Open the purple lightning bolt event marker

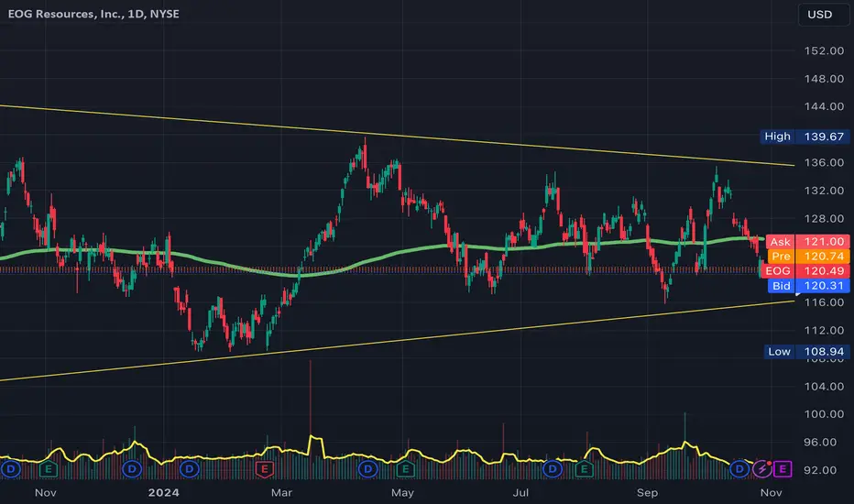coord(761,468)
